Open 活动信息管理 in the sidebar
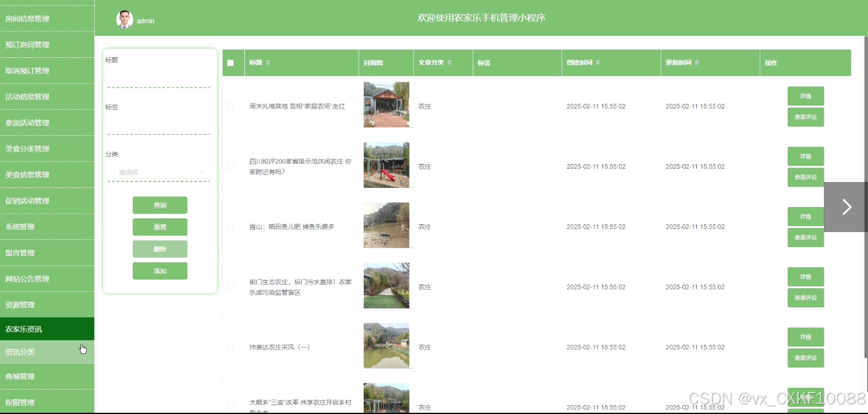Viewport: 868px width, 414px height. coord(47,97)
